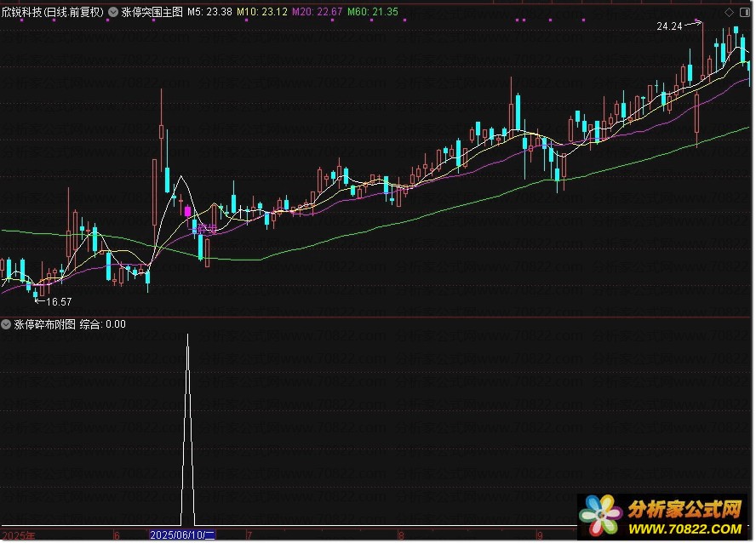Select the M60: 21.35 moving average label
This screenshot has height=543, width=756.
373,12
